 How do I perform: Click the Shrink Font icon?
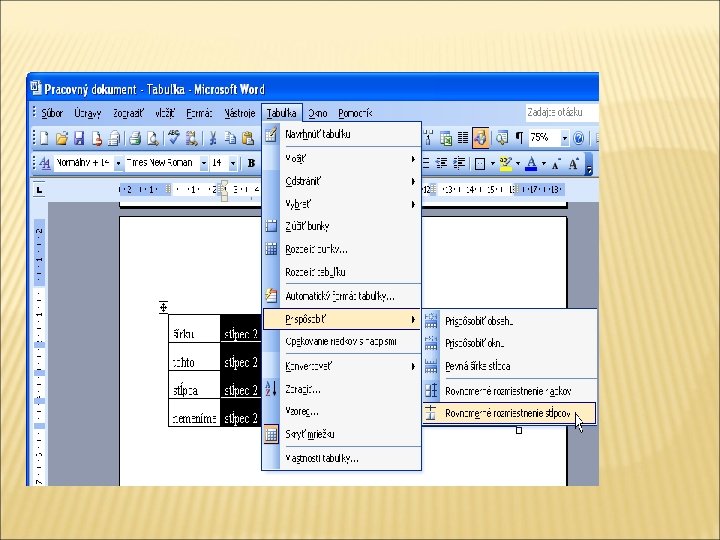click(x=556, y=164)
